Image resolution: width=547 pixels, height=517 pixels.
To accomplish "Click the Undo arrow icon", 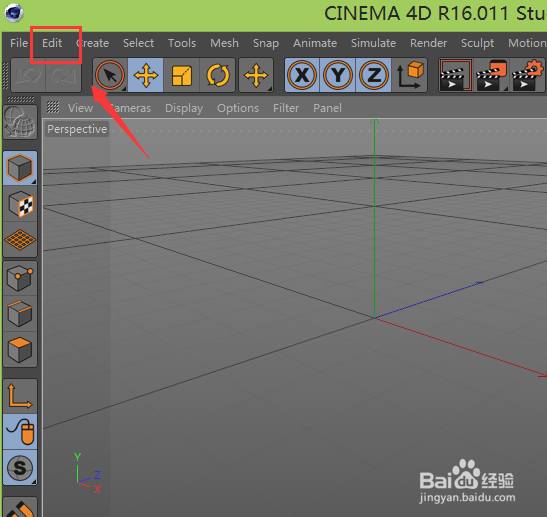I will (28, 75).
